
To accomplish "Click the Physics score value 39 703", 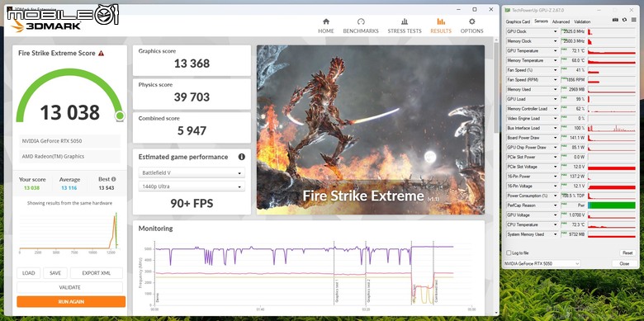I will point(192,97).
